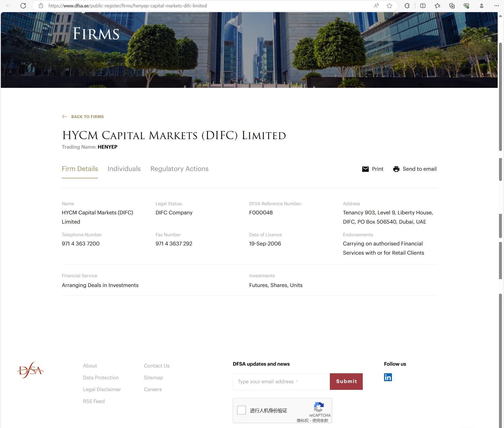Open the Firm Details tab

(80, 169)
